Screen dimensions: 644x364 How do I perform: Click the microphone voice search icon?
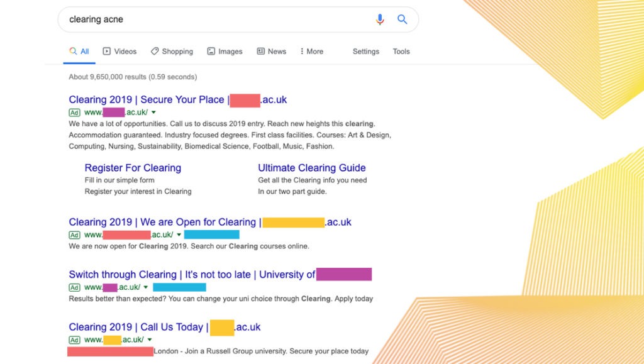pyautogui.click(x=380, y=19)
